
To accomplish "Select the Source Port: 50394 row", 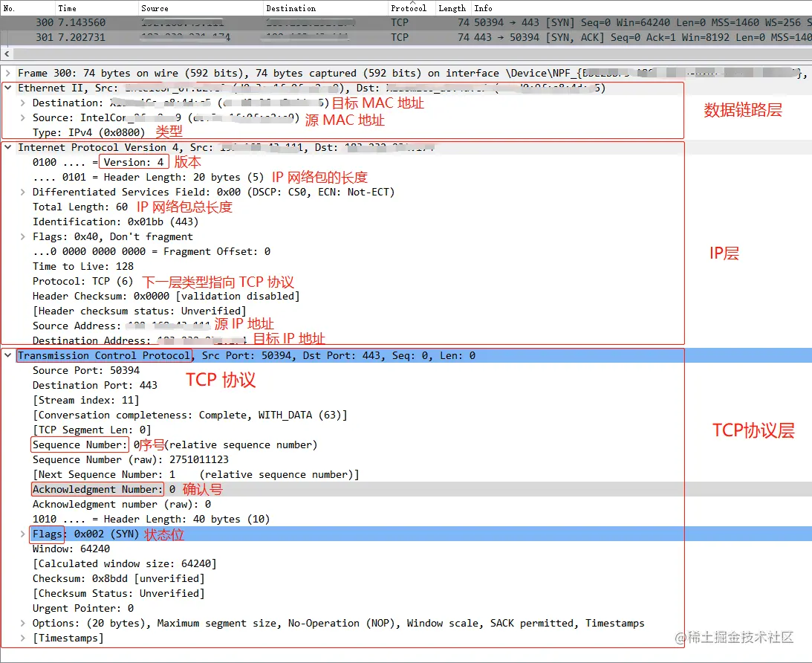I will click(x=86, y=370).
